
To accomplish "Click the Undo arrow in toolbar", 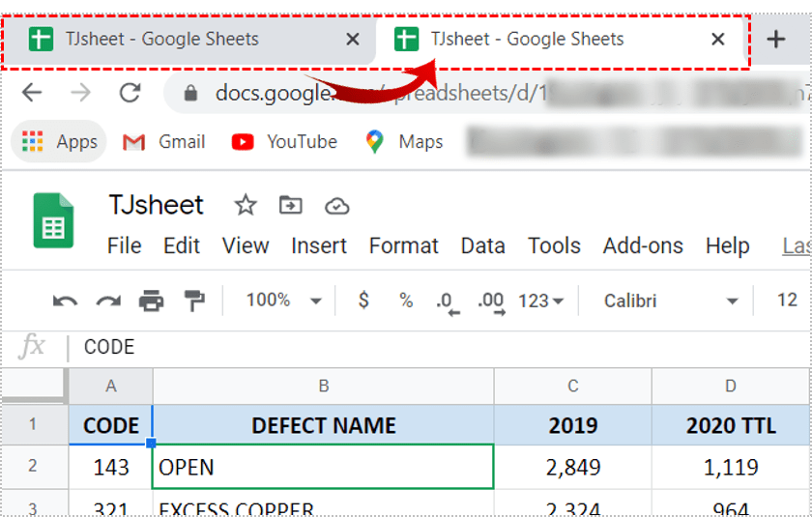I will (65, 301).
